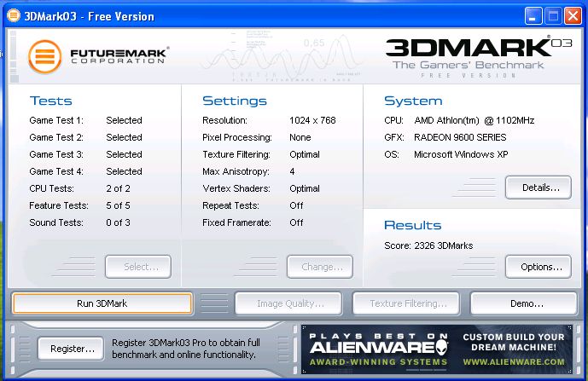588x381 pixels.
Task: Click the 3DMark03 title bar icon
Action: 14,15
